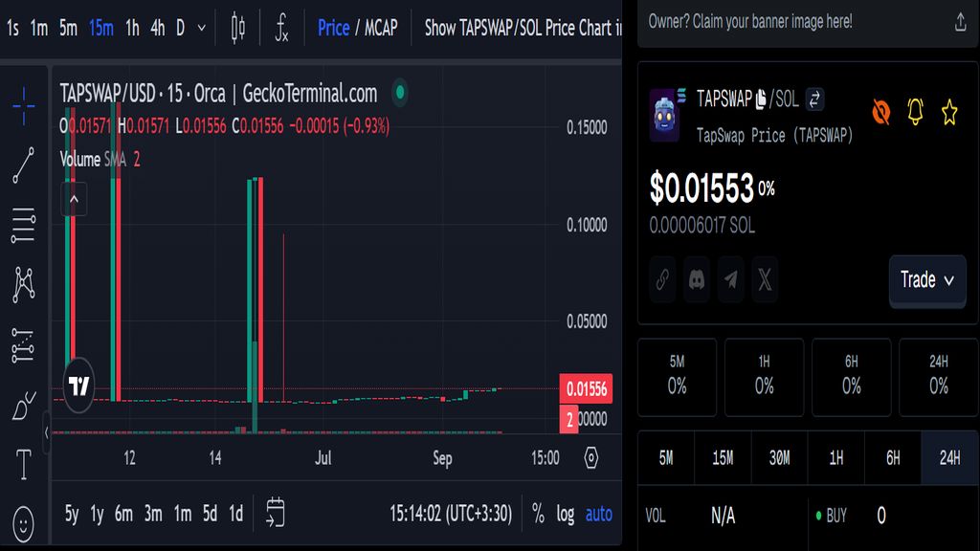Open the Discord community link

697,279
